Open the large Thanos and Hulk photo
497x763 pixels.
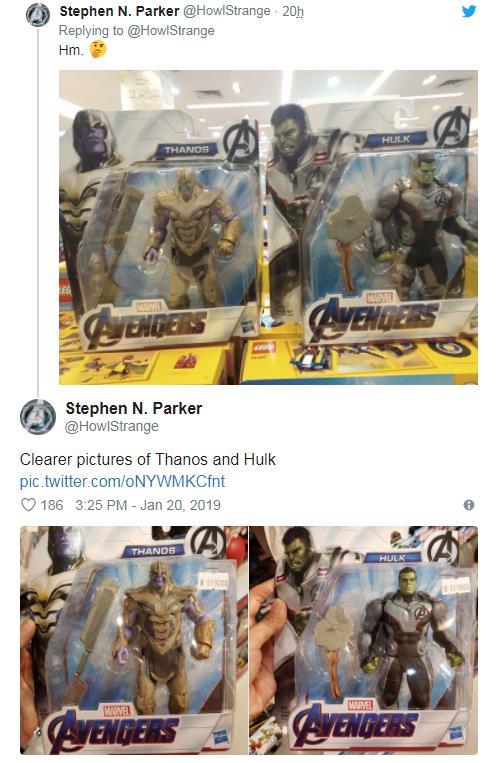[268, 227]
